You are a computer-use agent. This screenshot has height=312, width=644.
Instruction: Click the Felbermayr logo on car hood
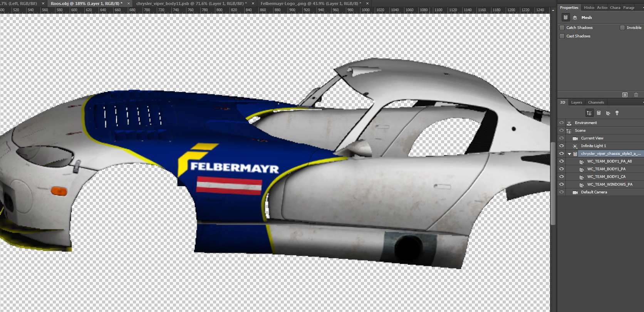point(228,161)
